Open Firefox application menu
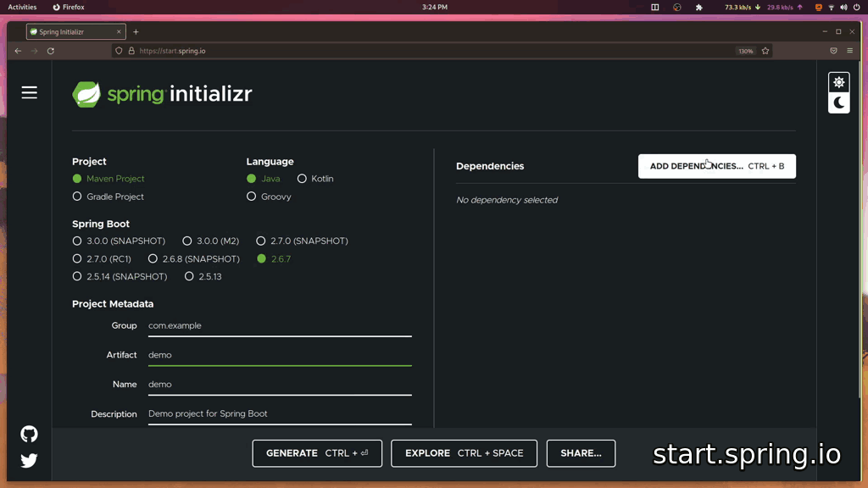868x488 pixels. coord(849,51)
